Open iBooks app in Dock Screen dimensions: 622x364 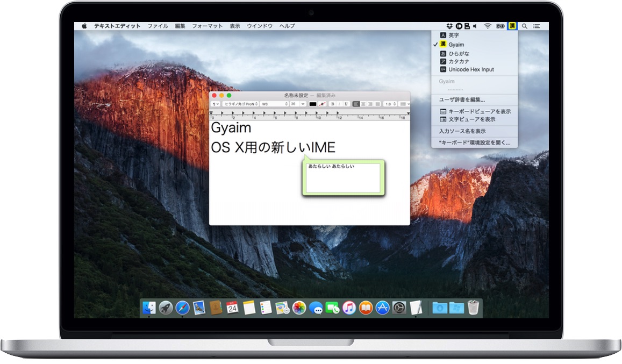[366, 308]
